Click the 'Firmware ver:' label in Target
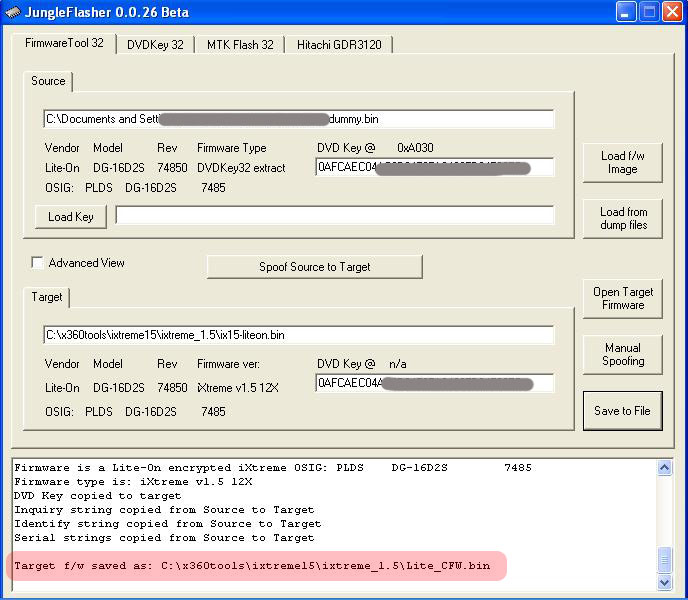688x600 pixels. click(228, 364)
